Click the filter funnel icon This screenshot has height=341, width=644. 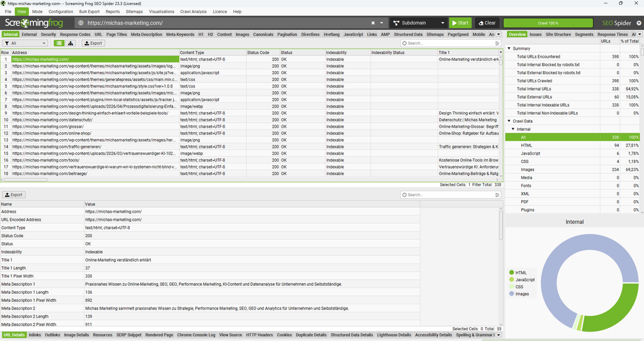7,43
